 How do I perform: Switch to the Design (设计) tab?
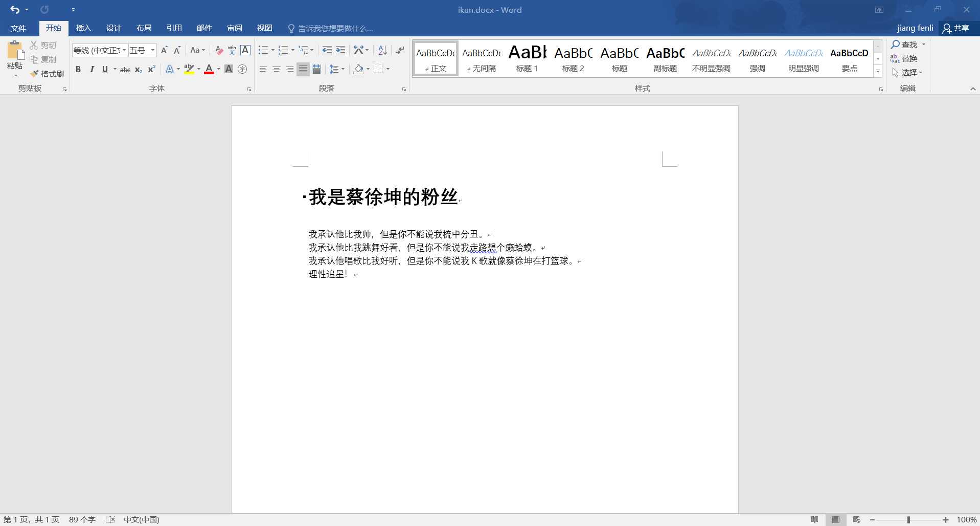(113, 28)
